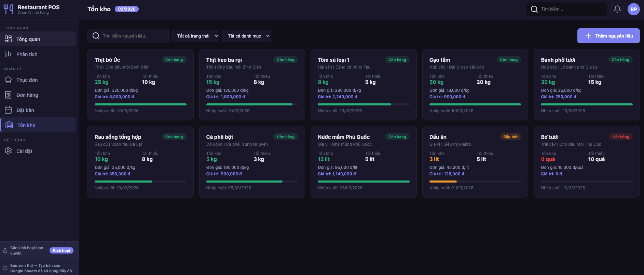This screenshot has height=275, width=644.
Task: Click the Dầu ăn stock progress bar
Action: tap(475, 182)
